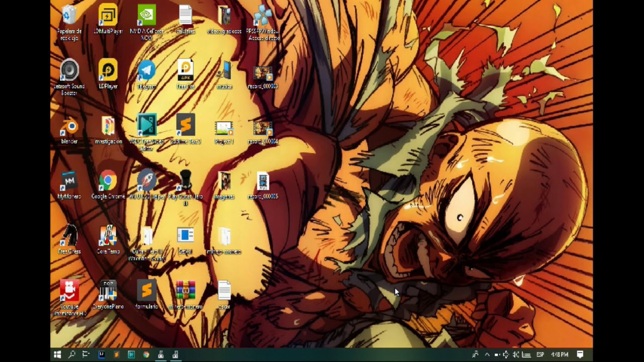Open the notification center icon
The height and width of the screenshot is (362, 644).
click(x=580, y=354)
